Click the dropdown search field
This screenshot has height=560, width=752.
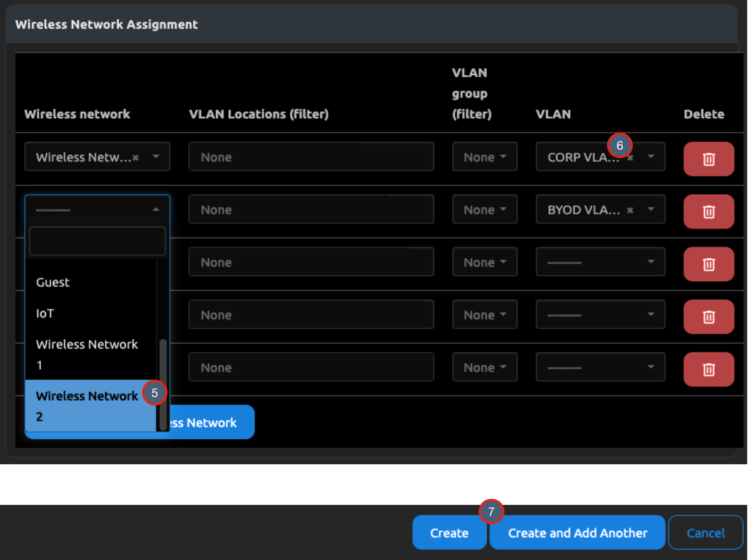pos(97,241)
